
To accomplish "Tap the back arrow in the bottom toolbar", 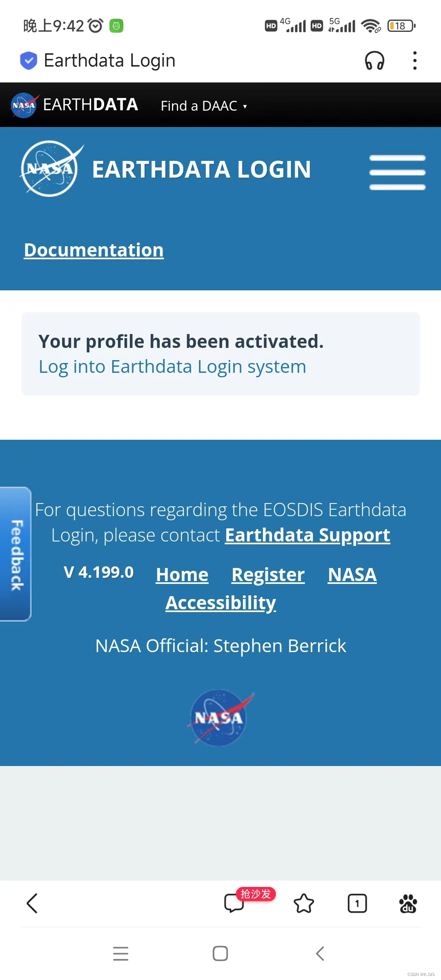I will tap(33, 903).
